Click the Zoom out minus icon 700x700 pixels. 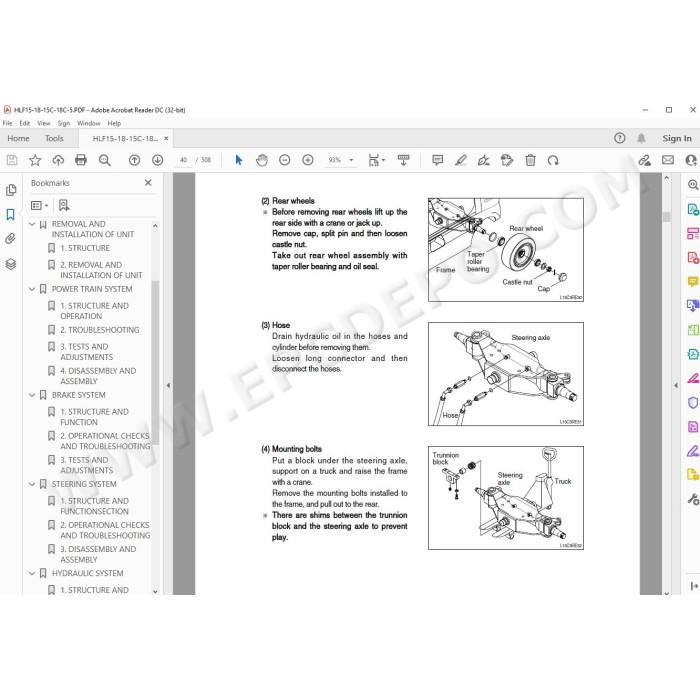284,160
